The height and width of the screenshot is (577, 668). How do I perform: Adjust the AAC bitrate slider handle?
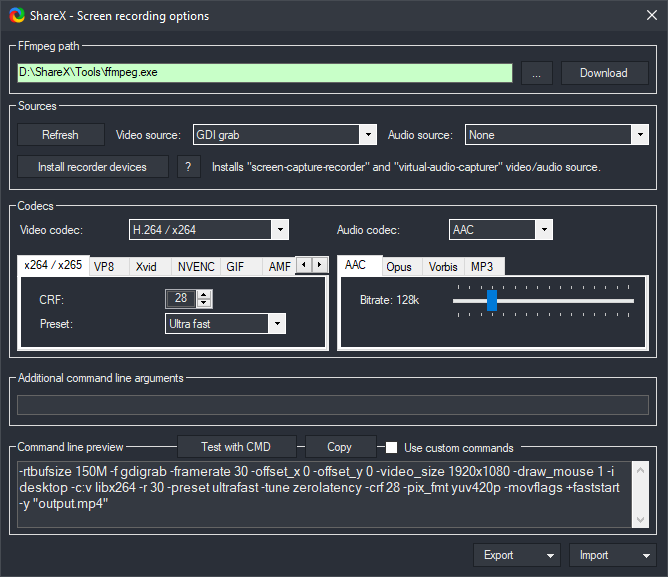coord(492,300)
